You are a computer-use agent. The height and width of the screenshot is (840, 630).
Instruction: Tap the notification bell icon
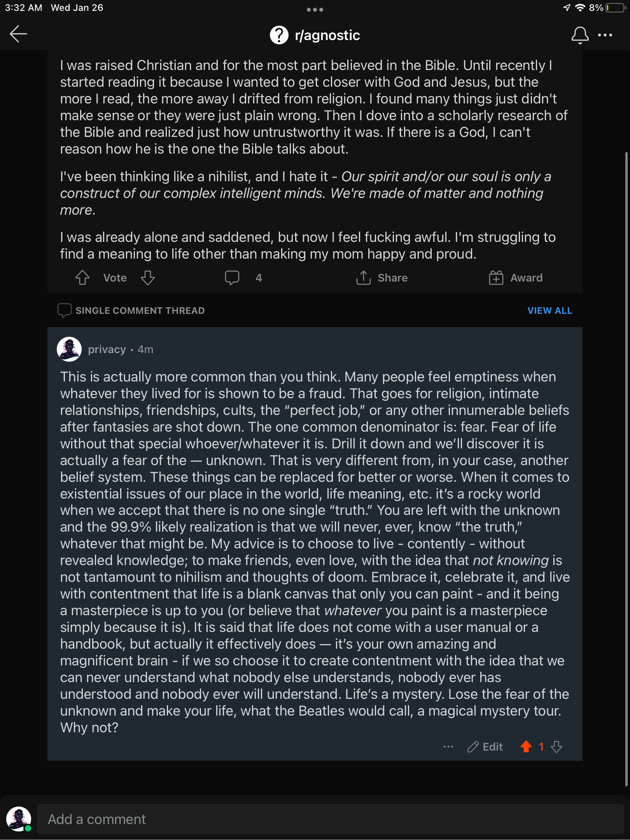pos(579,35)
